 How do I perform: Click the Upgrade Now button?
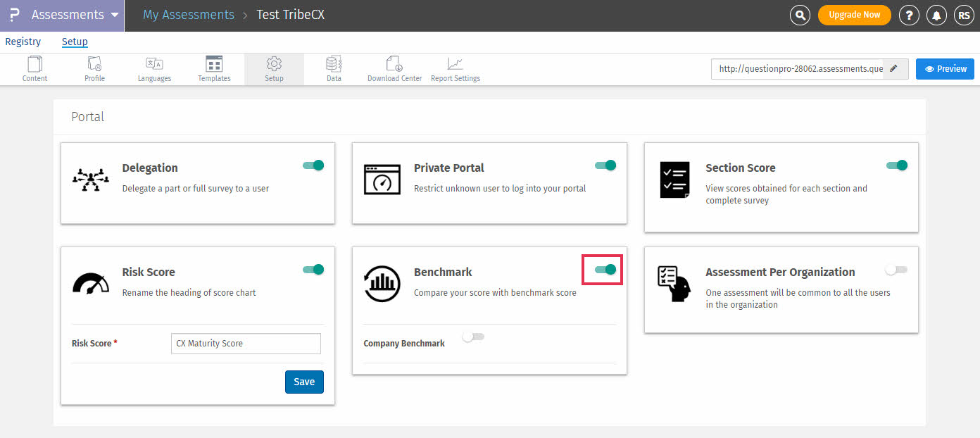coord(854,14)
